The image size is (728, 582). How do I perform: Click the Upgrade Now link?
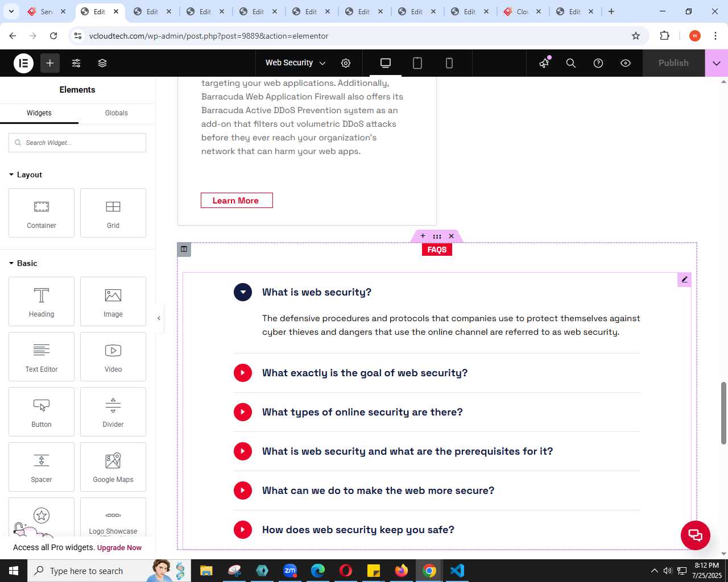coord(119,548)
